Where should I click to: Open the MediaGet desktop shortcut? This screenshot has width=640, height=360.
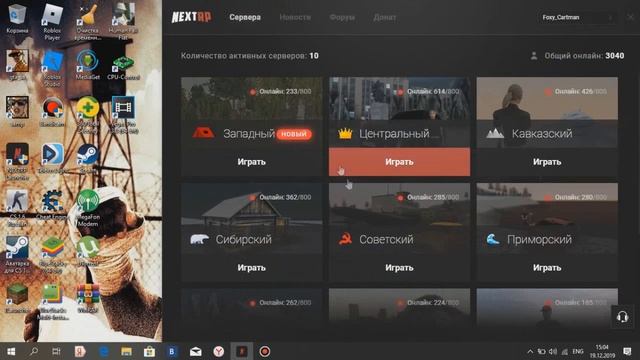(87, 64)
